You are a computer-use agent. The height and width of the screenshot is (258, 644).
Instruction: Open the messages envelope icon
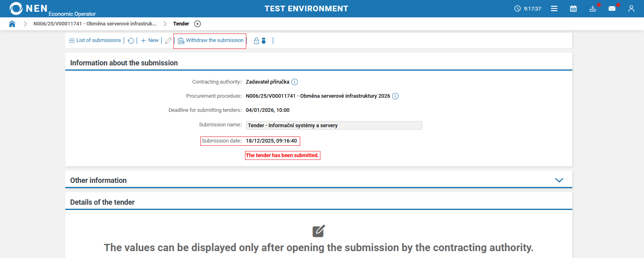(612, 8)
